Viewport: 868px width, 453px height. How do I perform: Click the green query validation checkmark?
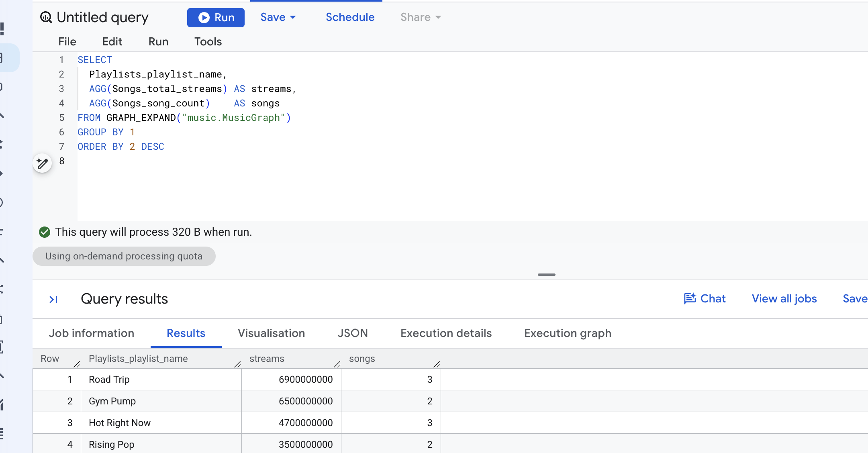click(x=45, y=232)
